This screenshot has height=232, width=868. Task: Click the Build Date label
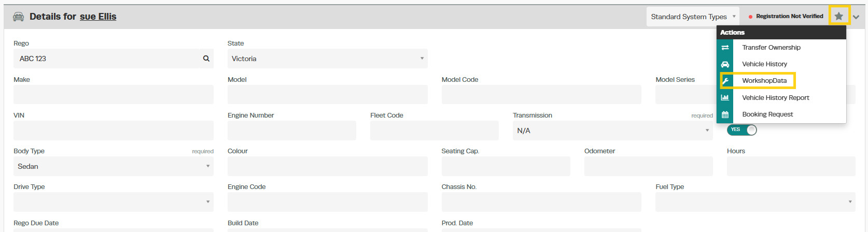coord(243,223)
